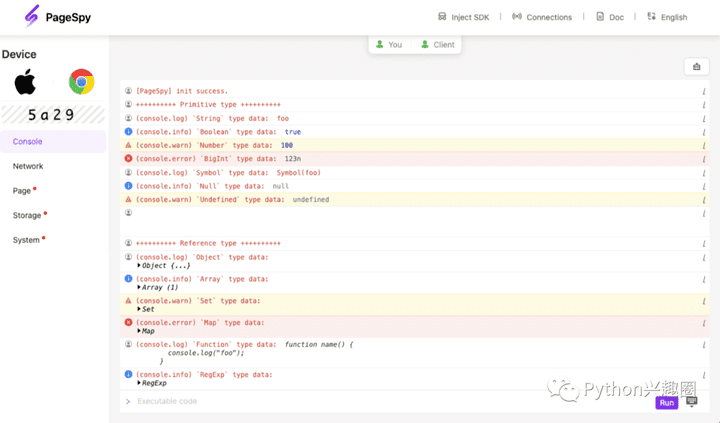Viewport: 720px width, 423px height.
Task: Expand the RegExp entry
Action: [x=152, y=383]
